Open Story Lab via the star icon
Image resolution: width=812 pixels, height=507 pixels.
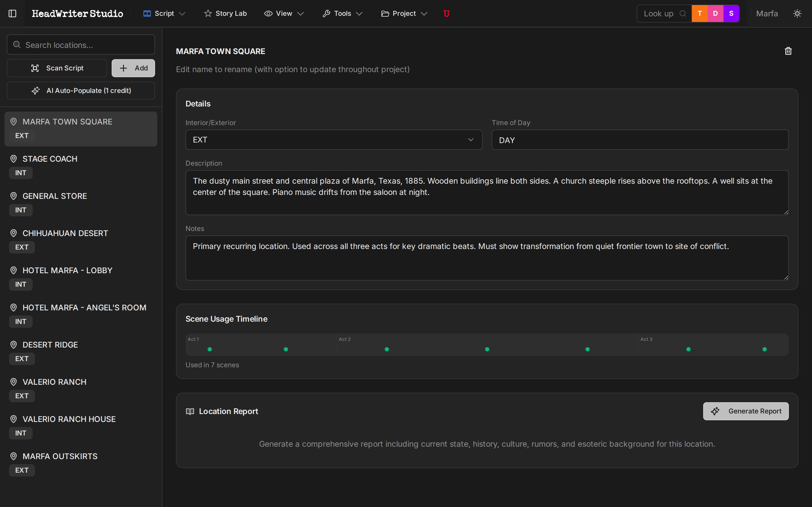(x=208, y=14)
